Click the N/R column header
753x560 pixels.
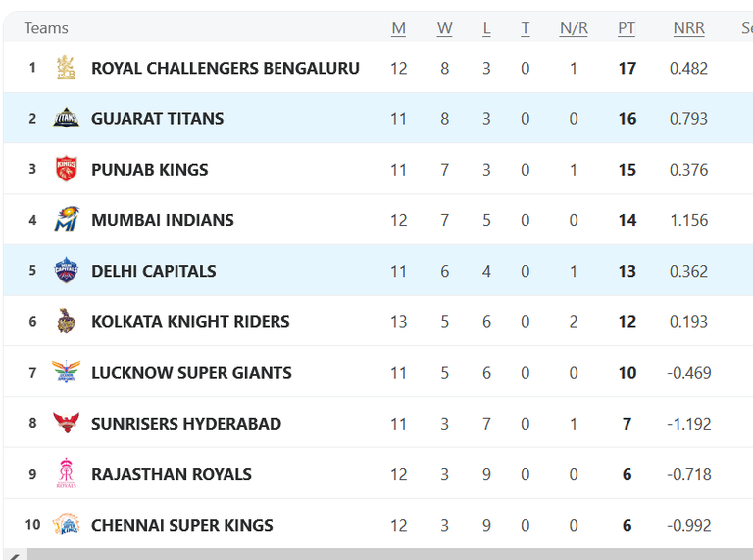tap(574, 27)
